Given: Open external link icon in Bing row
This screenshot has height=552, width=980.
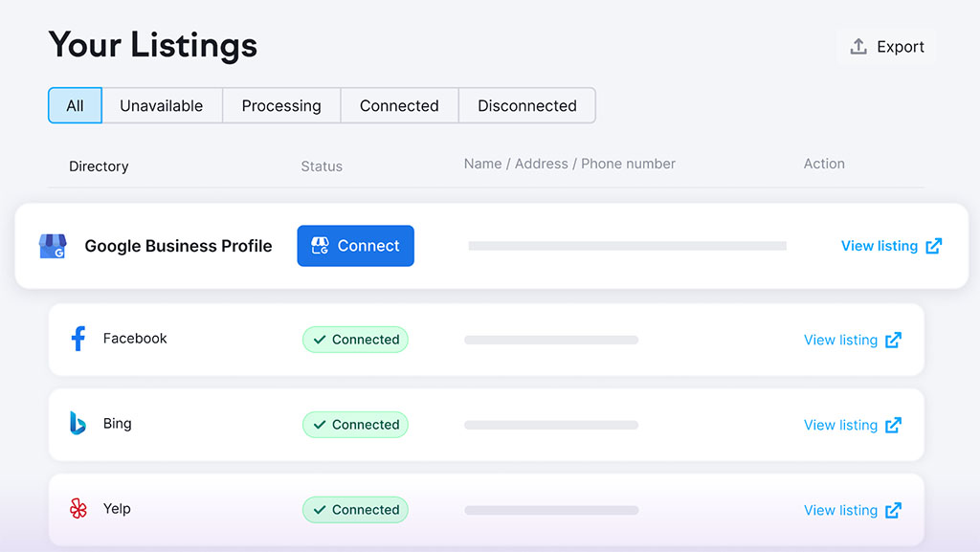Looking at the screenshot, I should click(893, 425).
